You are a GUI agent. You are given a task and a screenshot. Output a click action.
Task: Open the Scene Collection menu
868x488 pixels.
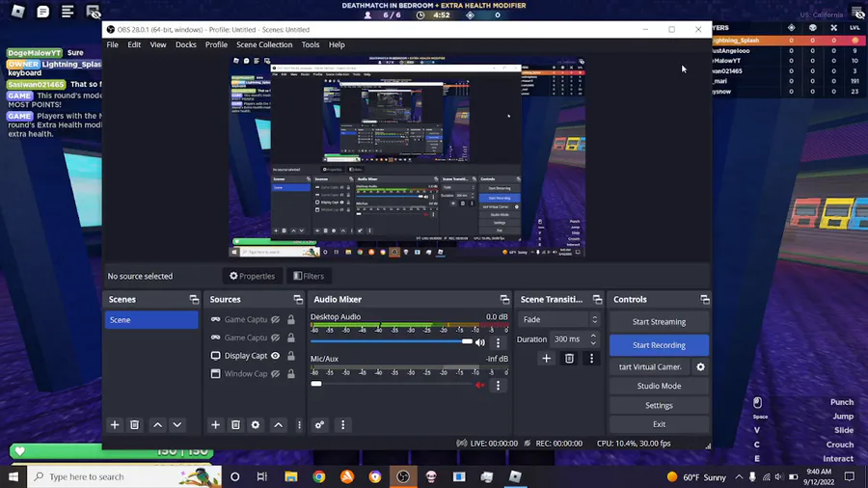pyautogui.click(x=264, y=44)
